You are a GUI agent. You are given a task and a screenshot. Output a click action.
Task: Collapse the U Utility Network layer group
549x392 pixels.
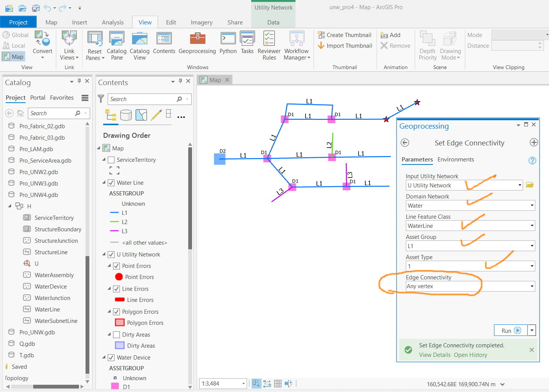(x=104, y=255)
